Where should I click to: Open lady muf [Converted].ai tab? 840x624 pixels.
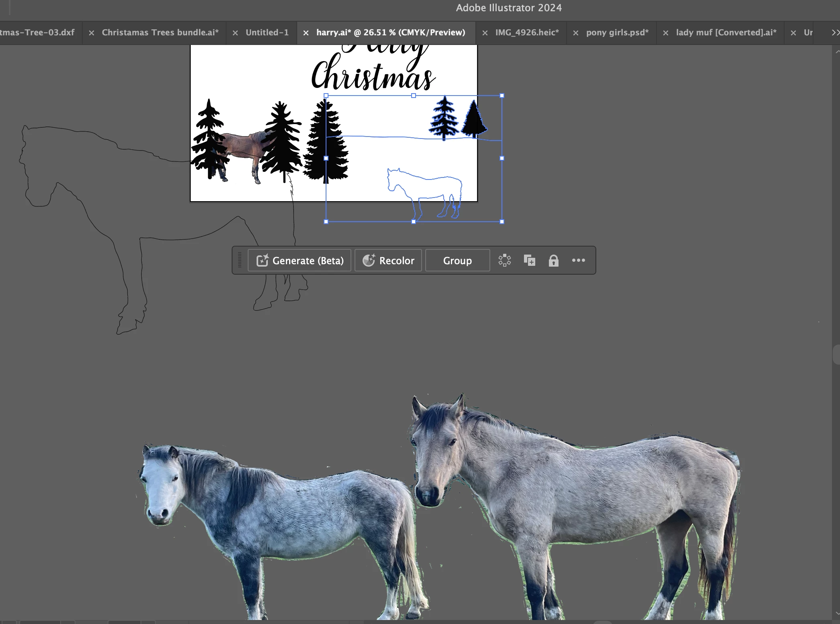[726, 33]
